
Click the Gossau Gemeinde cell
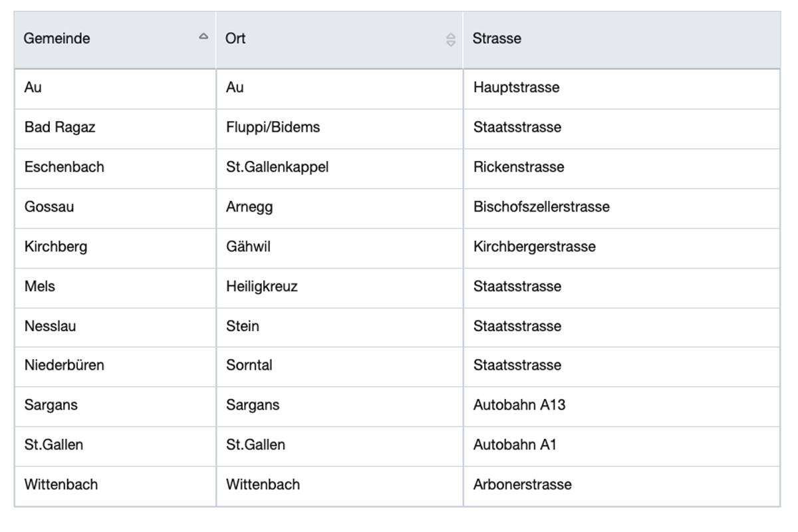coord(49,207)
